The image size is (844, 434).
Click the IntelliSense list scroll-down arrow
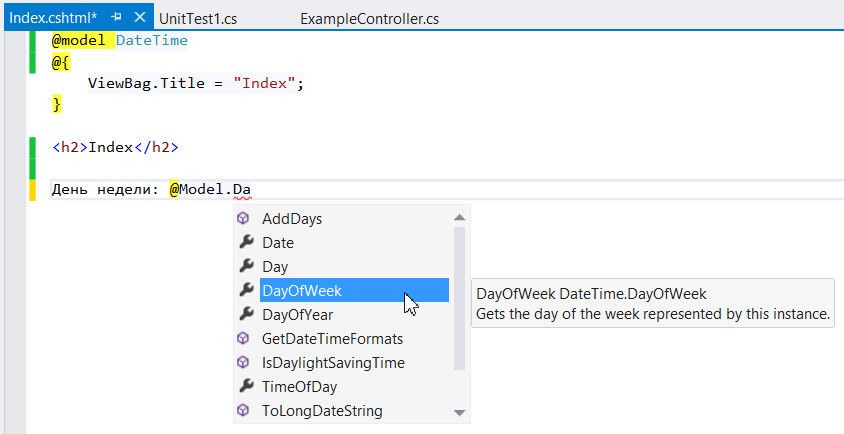459,412
